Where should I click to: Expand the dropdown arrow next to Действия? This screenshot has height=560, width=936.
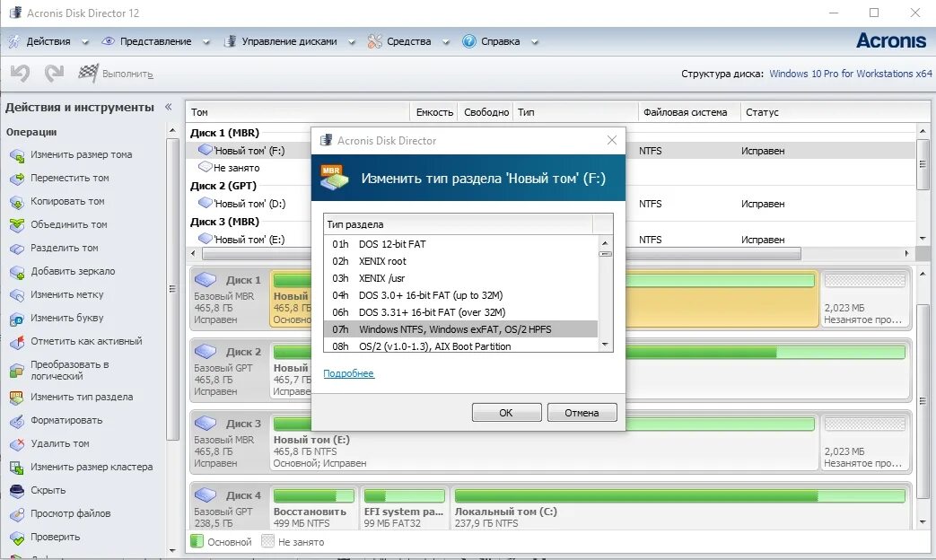(x=84, y=42)
